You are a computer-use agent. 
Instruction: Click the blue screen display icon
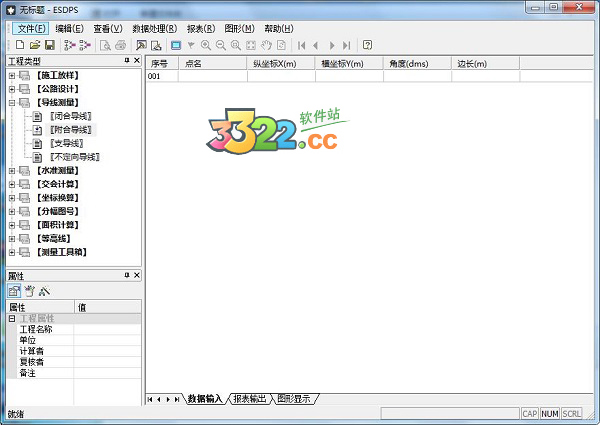(x=176, y=45)
